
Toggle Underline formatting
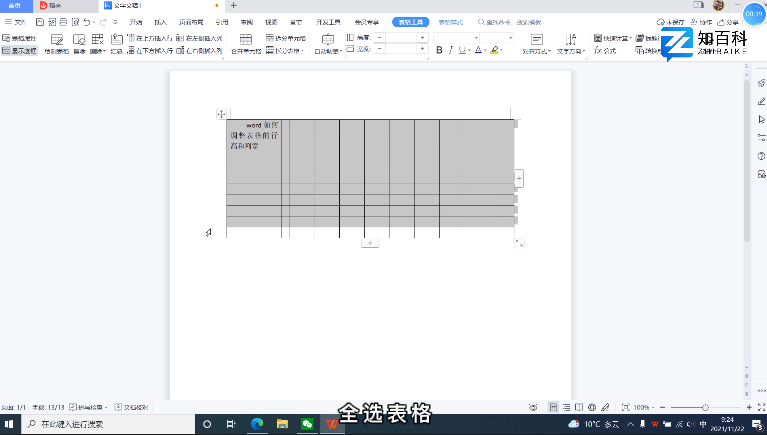(462, 50)
